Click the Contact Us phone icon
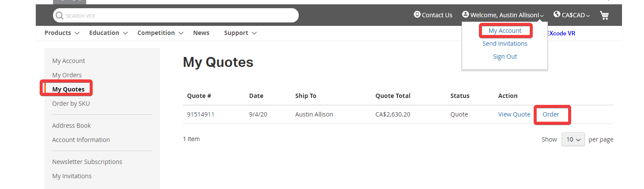 pyautogui.click(x=417, y=15)
